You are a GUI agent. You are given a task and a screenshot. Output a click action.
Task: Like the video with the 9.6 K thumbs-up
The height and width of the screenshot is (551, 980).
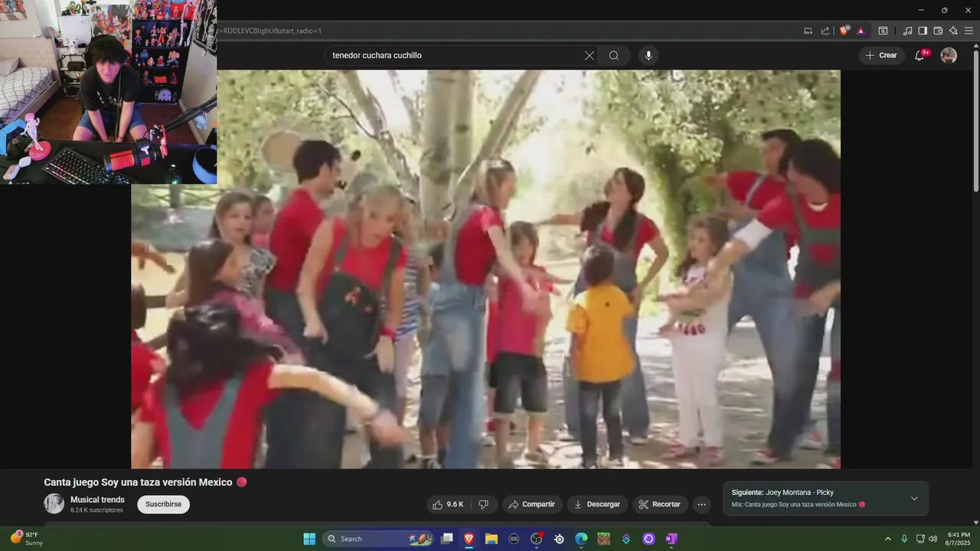point(449,504)
